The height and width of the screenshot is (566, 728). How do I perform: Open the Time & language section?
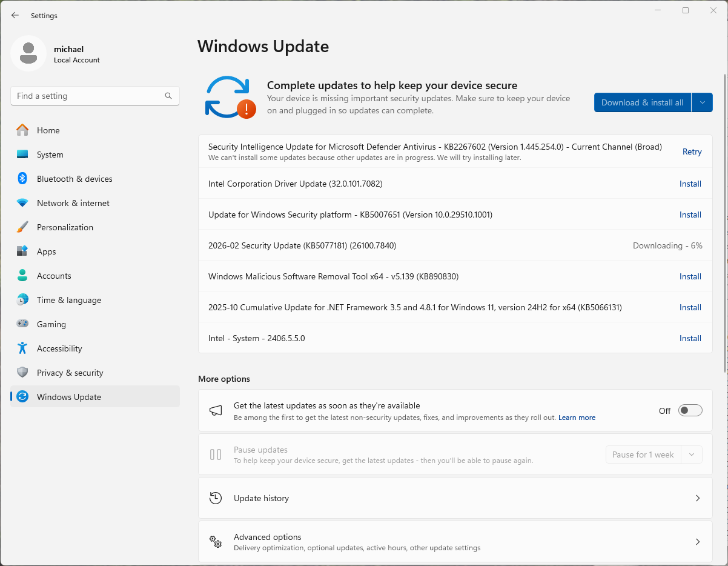(x=68, y=300)
